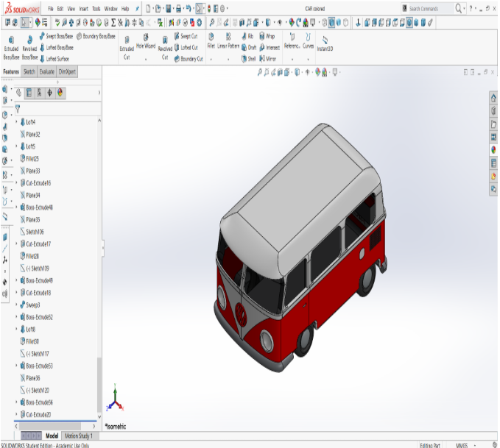
Task: Select Sketch106 in feature tree
Action: [32, 232]
